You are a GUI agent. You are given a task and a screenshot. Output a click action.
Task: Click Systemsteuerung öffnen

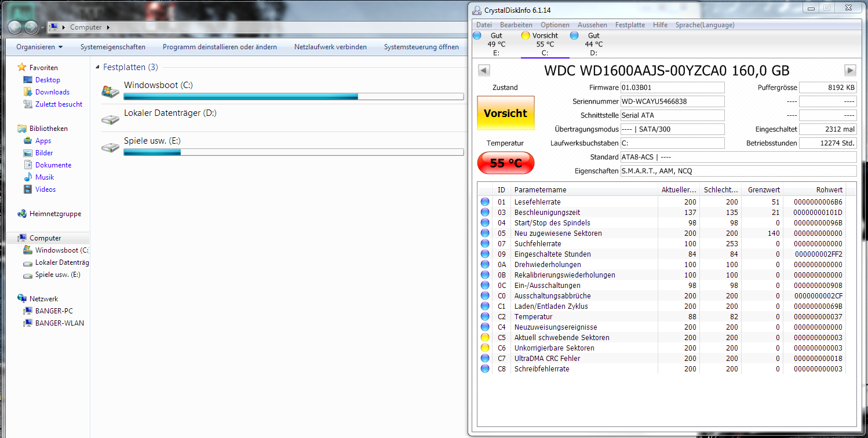(x=421, y=47)
